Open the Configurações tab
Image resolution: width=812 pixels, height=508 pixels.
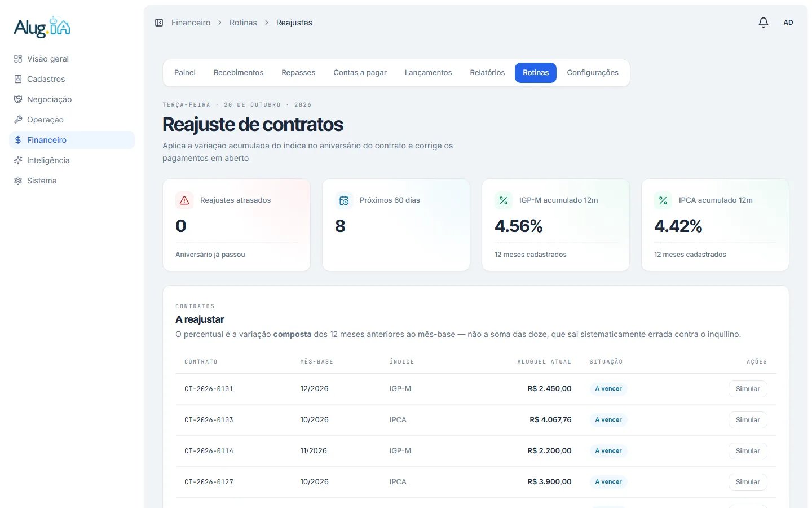pyautogui.click(x=593, y=73)
